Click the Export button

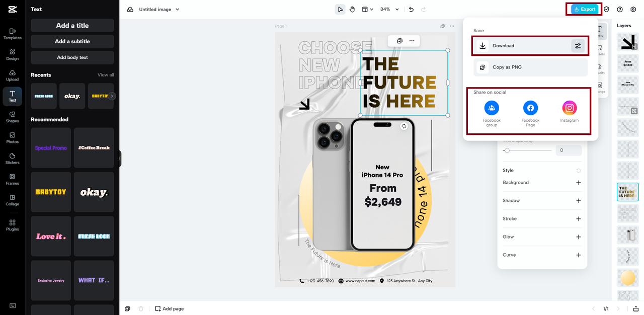pos(585,9)
